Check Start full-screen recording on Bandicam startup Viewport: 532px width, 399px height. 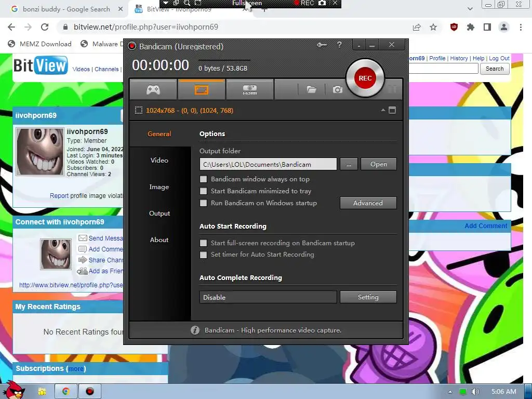[203, 243]
